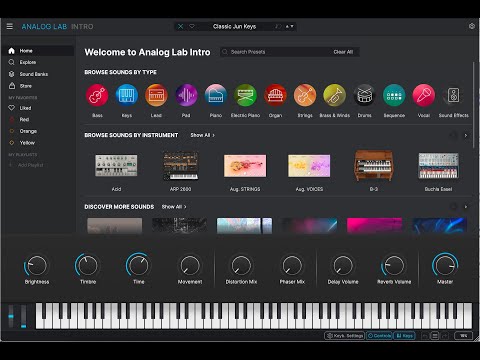The width and height of the screenshot is (480, 360).
Task: Select Aug. STRINGS instrument
Action: tap(245, 166)
